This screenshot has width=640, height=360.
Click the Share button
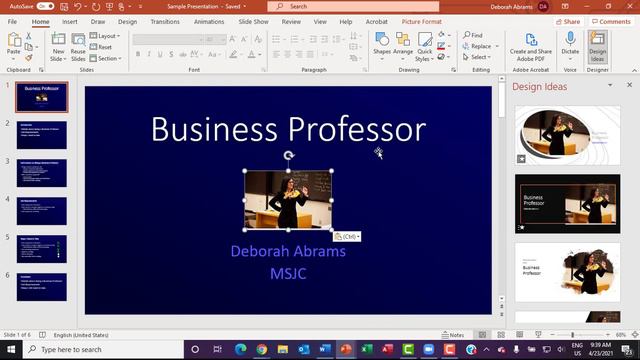(x=568, y=22)
